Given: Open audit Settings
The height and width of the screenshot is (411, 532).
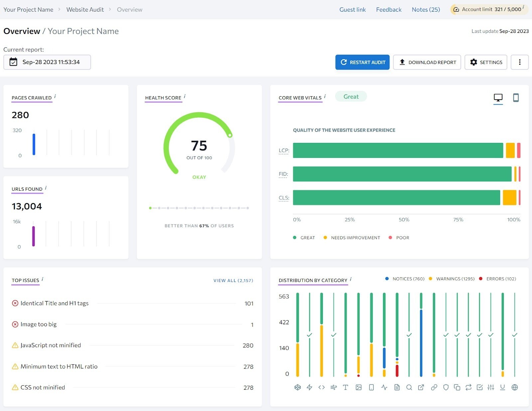Looking at the screenshot, I should coord(486,62).
